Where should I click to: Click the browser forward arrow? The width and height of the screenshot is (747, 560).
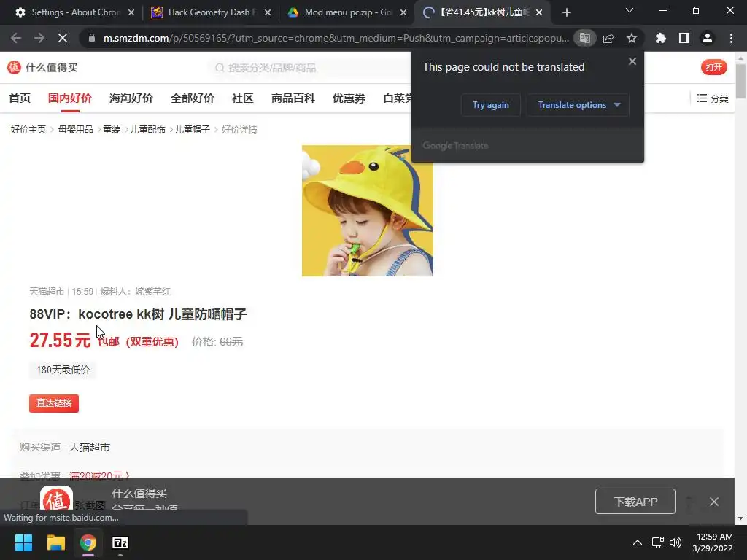pyautogui.click(x=39, y=38)
